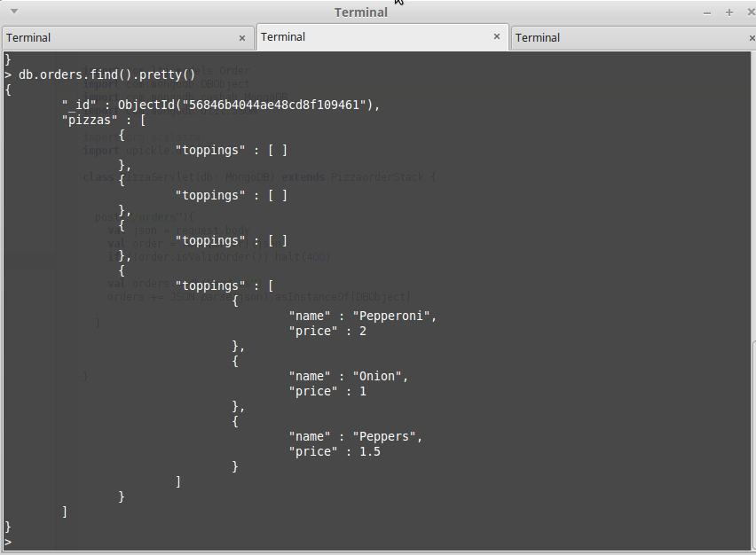The image size is (756, 555).
Task: Click an empty toppings array bracket
Action: click(275, 150)
